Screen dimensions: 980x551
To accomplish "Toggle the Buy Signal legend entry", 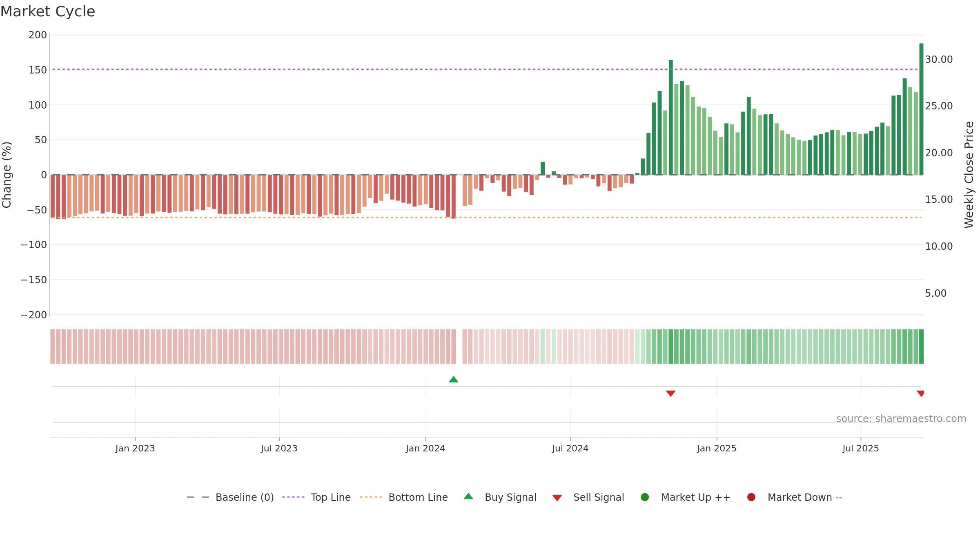I will pyautogui.click(x=500, y=497).
